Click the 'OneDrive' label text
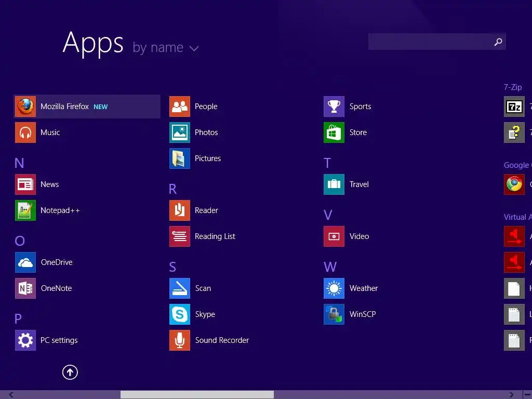 (x=57, y=262)
